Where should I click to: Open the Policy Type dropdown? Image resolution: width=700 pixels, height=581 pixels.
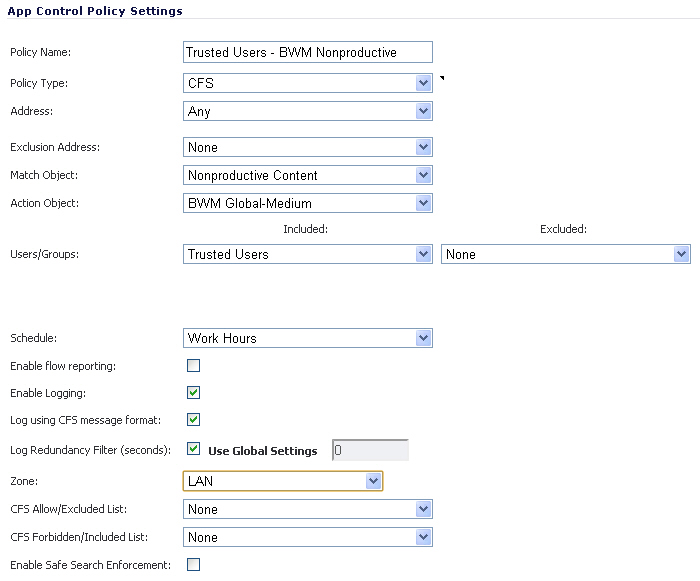(308, 83)
